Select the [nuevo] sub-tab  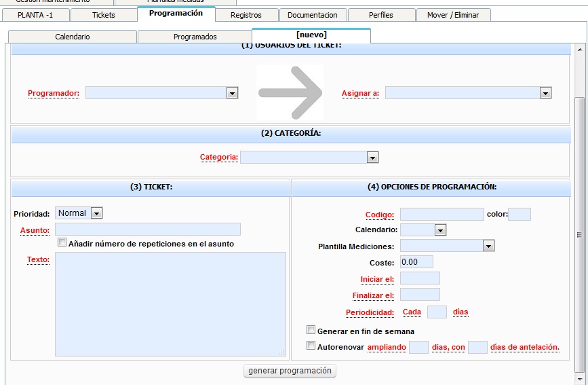point(311,35)
